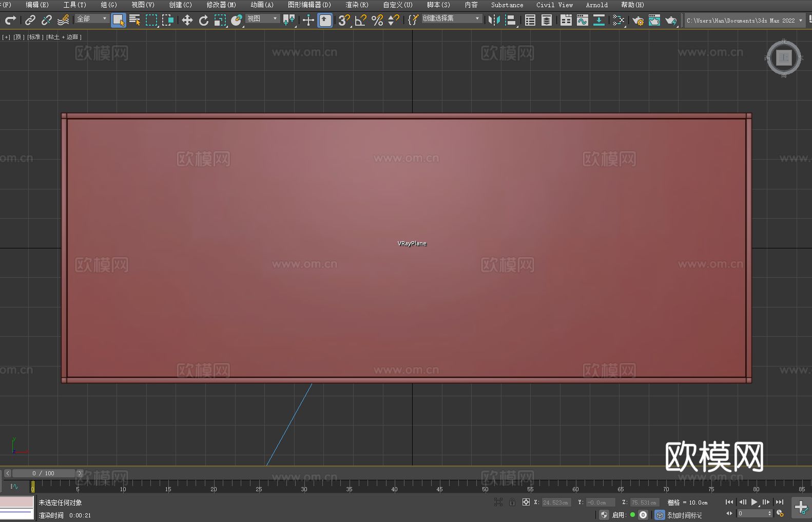Click the ViewCube top face
Screen dimensions: 812x522
(784, 57)
